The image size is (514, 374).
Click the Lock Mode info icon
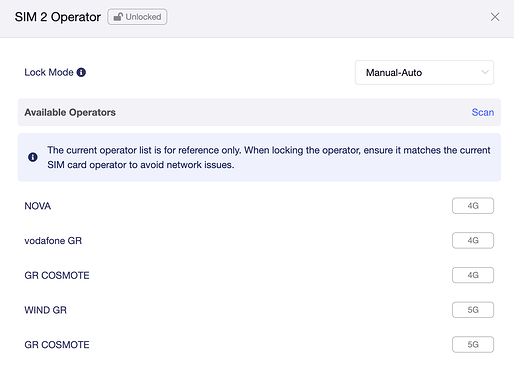(81, 72)
